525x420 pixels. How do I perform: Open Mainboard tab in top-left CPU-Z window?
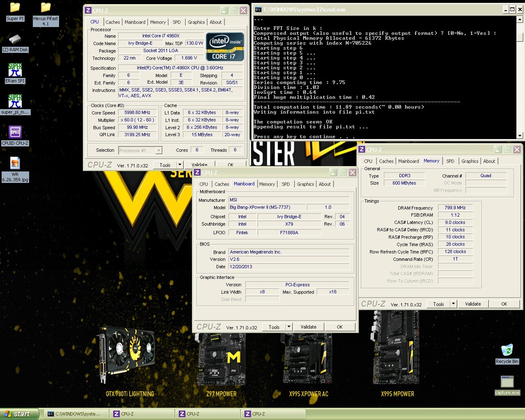[x=135, y=22]
